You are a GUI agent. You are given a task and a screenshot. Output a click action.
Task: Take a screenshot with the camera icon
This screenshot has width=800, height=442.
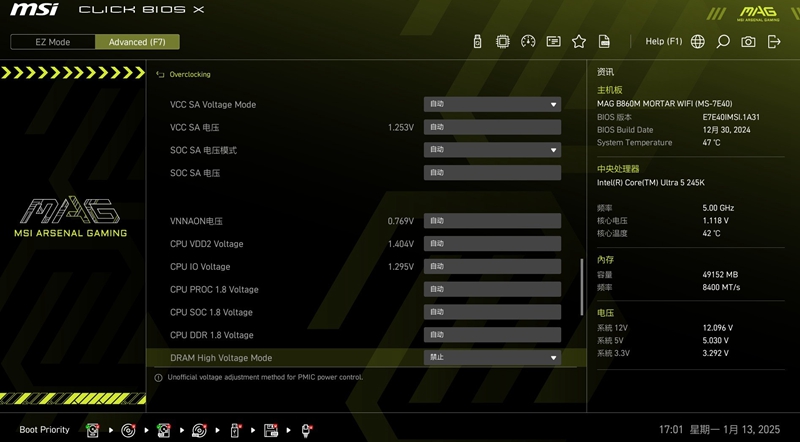(748, 42)
